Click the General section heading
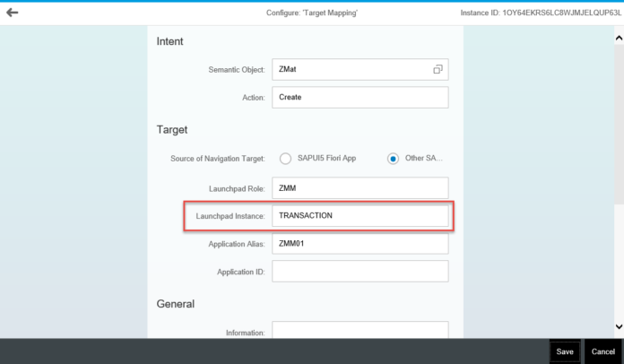Screen dimensions: 624x364 tap(176, 304)
